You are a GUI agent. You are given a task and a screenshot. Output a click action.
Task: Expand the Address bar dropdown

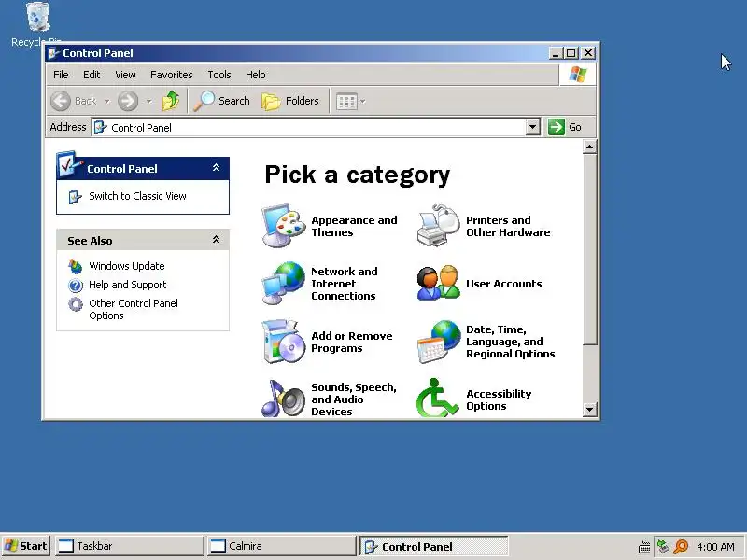pos(532,127)
